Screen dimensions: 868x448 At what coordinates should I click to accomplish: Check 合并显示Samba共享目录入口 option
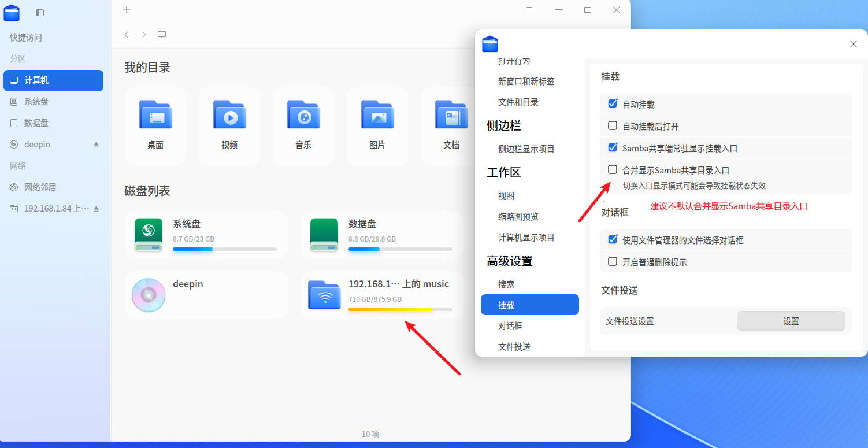coord(613,170)
